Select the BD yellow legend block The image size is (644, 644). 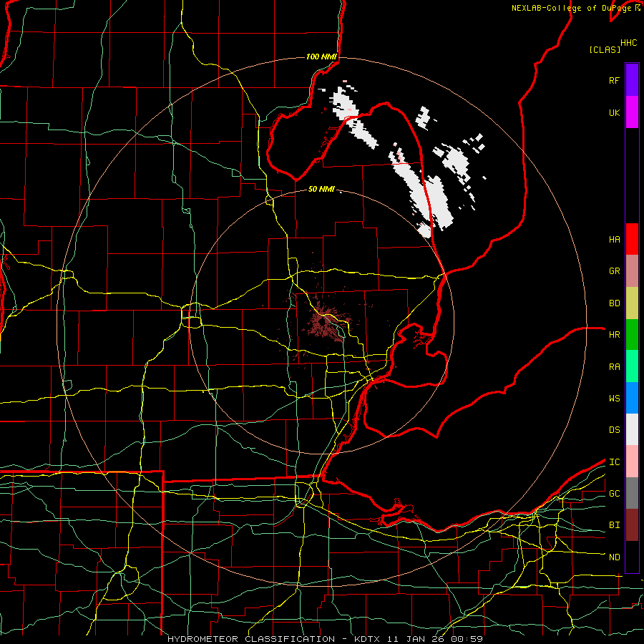pos(632,303)
